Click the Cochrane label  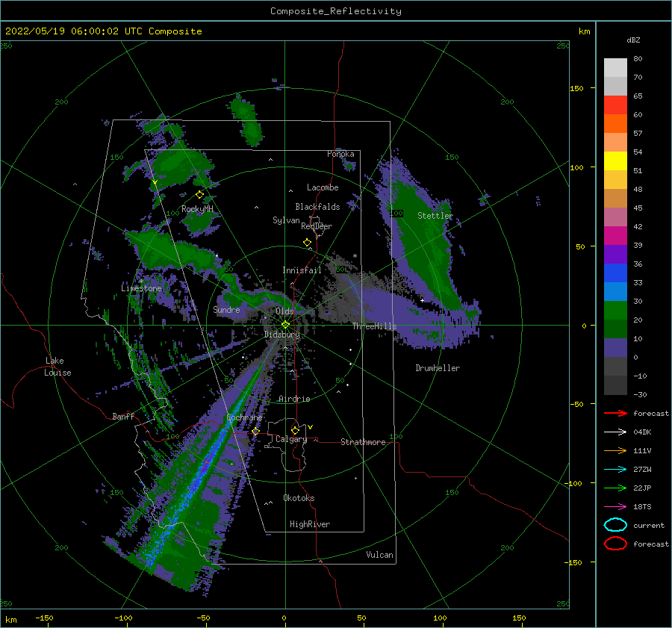click(244, 417)
